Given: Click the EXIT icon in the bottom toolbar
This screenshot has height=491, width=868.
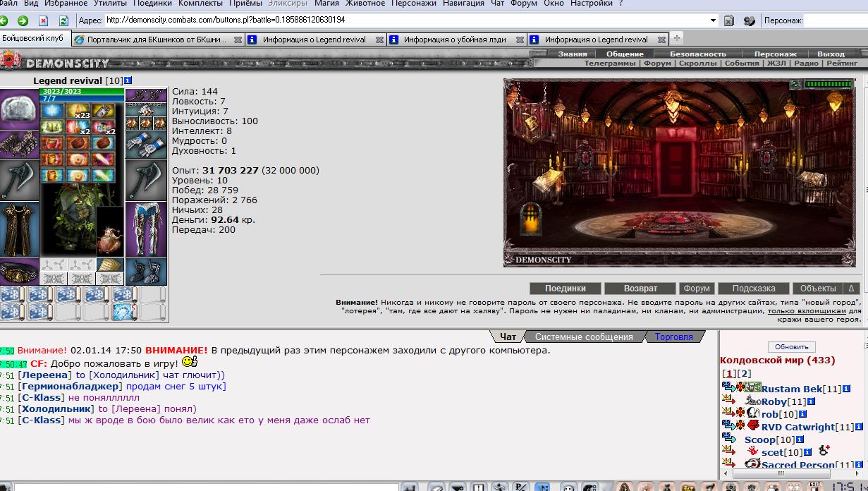Looking at the screenshot, I should click(815, 487).
